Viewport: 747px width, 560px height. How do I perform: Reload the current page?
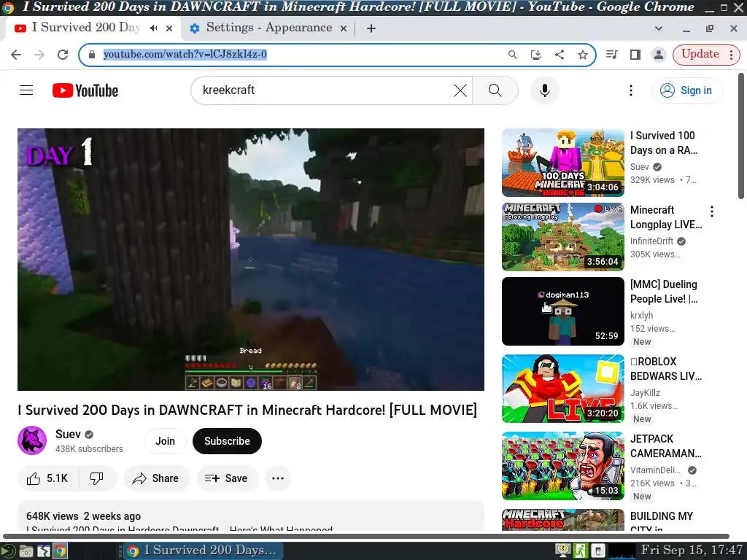pos(63,54)
